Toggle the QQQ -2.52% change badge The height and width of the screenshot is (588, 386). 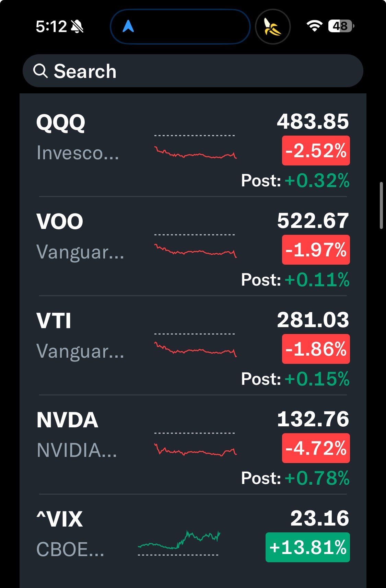[316, 151]
